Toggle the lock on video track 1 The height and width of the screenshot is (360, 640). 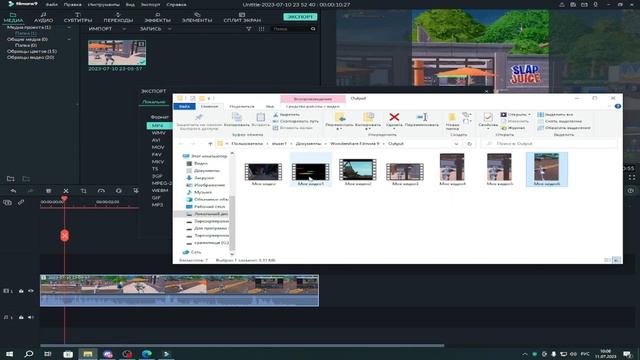21,291
